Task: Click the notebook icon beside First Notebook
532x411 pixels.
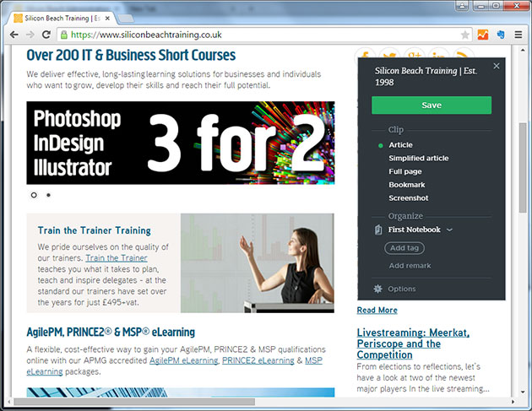Action: (379, 230)
